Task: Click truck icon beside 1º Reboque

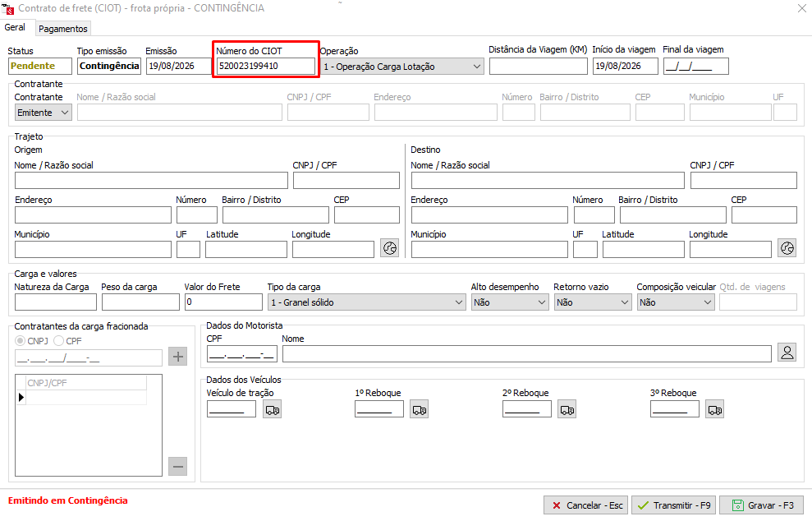Action: [420, 409]
